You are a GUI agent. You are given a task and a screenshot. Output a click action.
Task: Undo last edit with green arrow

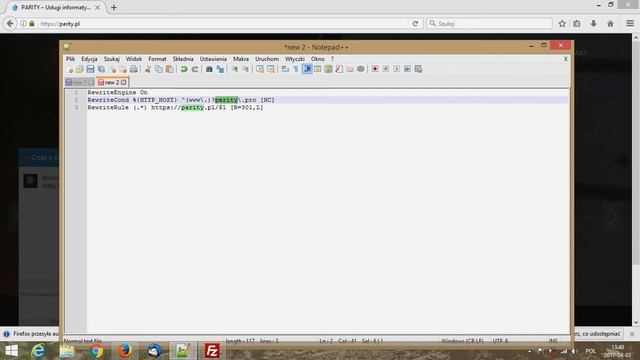click(184, 69)
